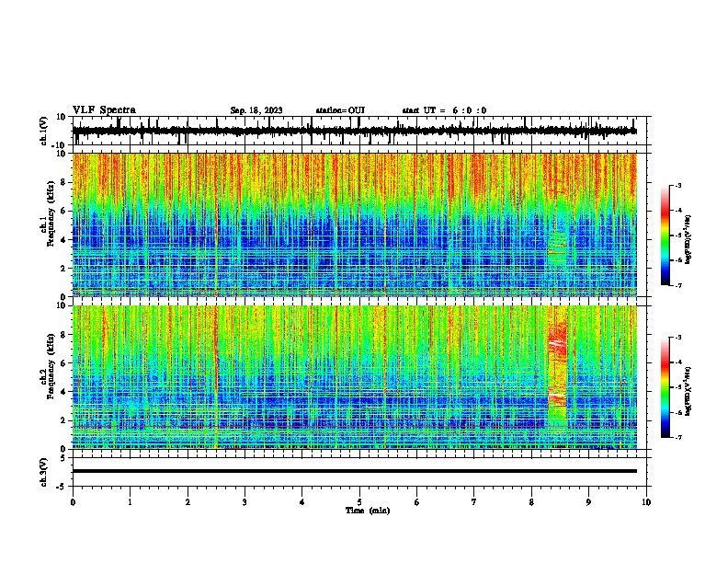Click the ch.1 spectrogram color scale bar
728x563 pixels.
665,236
